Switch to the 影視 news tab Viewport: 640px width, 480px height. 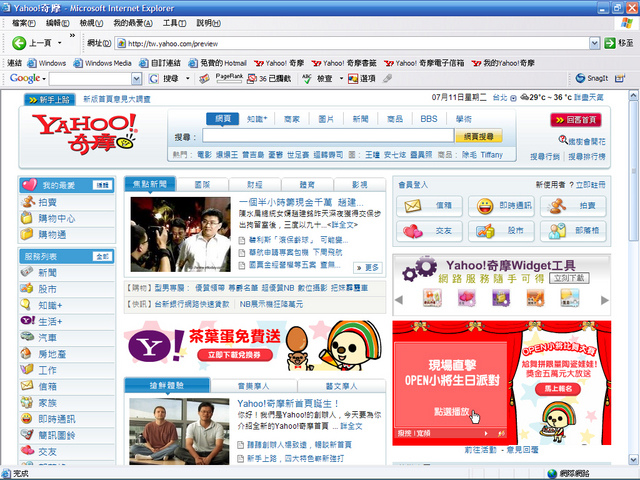point(360,184)
